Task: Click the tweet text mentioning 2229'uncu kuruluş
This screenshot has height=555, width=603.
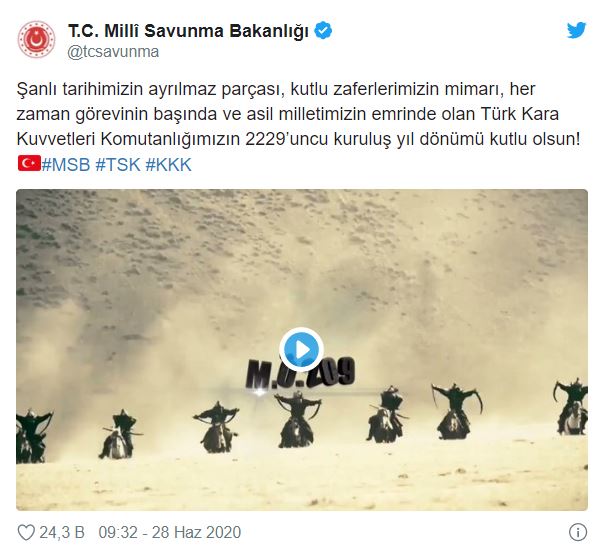Action: point(298,113)
